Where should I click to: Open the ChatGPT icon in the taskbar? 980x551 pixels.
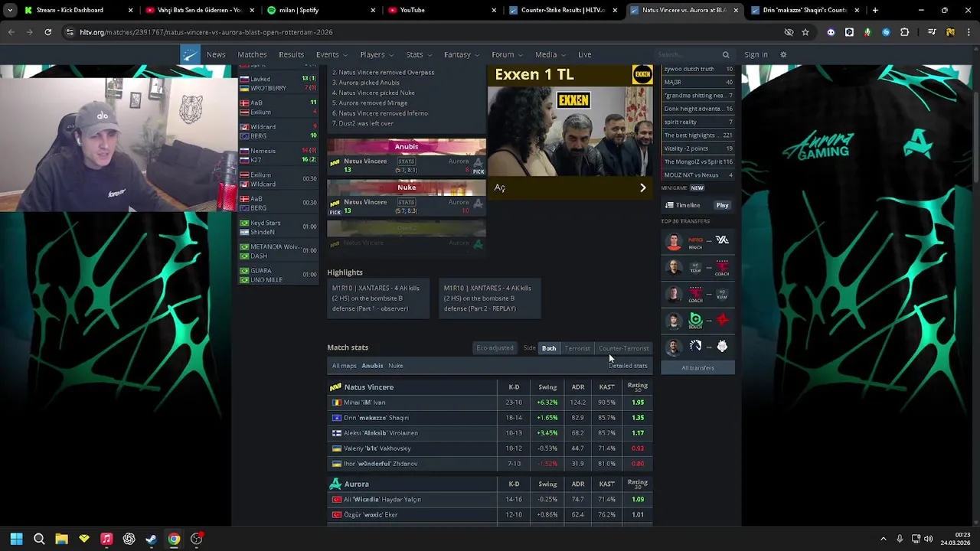tap(129, 539)
